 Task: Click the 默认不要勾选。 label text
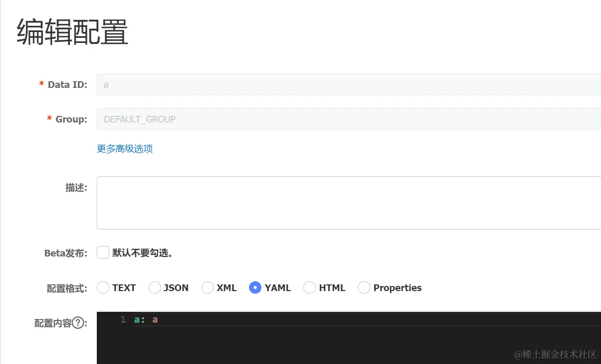tap(142, 253)
